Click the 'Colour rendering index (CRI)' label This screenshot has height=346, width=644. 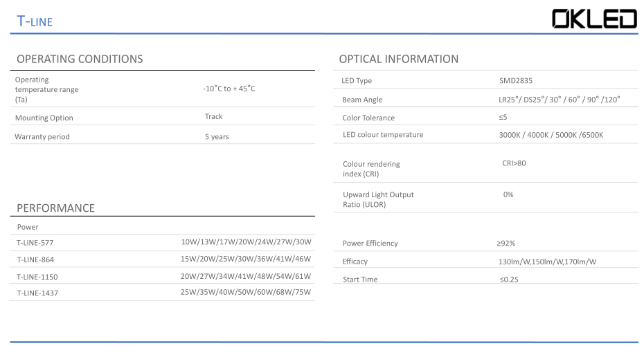[371, 169]
